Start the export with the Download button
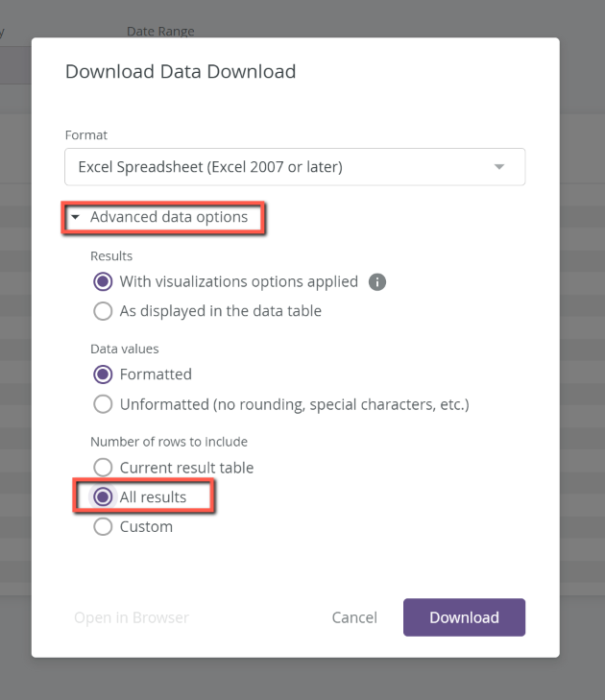The width and height of the screenshot is (605, 700). (x=464, y=617)
